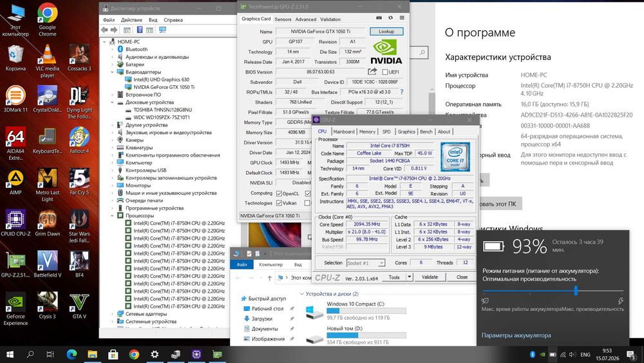Select the Корзина recycle bin icon

pyautogui.click(x=15, y=57)
